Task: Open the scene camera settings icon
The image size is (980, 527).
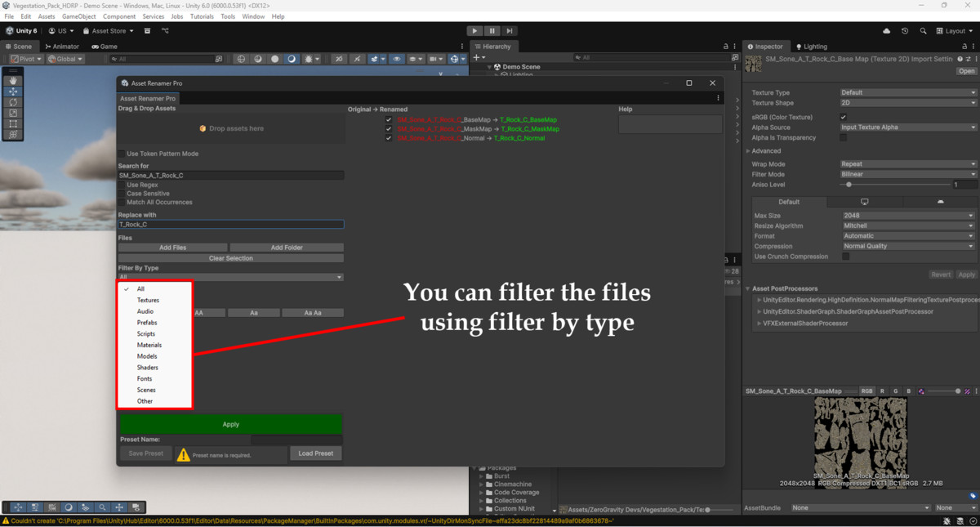Action: (x=434, y=58)
